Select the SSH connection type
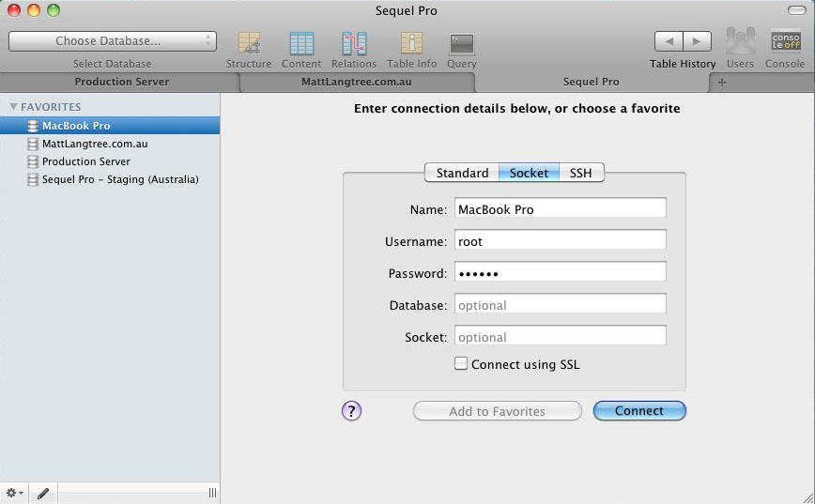The height and width of the screenshot is (504, 815). [580, 173]
